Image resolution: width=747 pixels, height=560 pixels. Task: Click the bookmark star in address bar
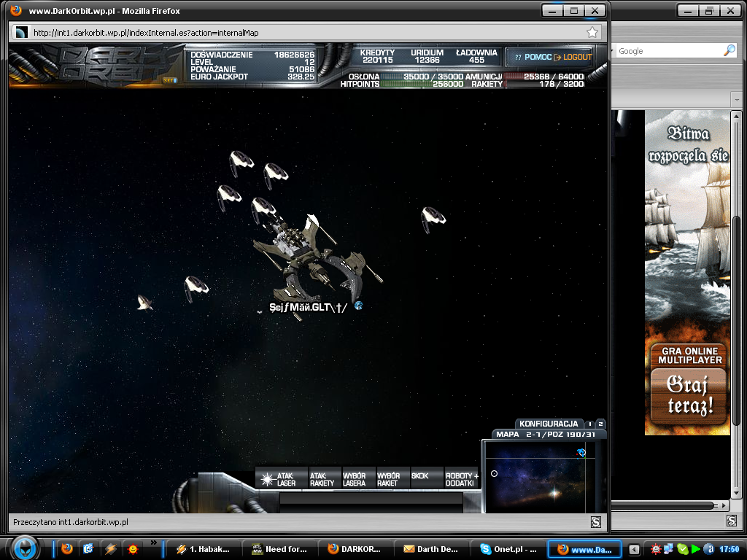pos(592,32)
